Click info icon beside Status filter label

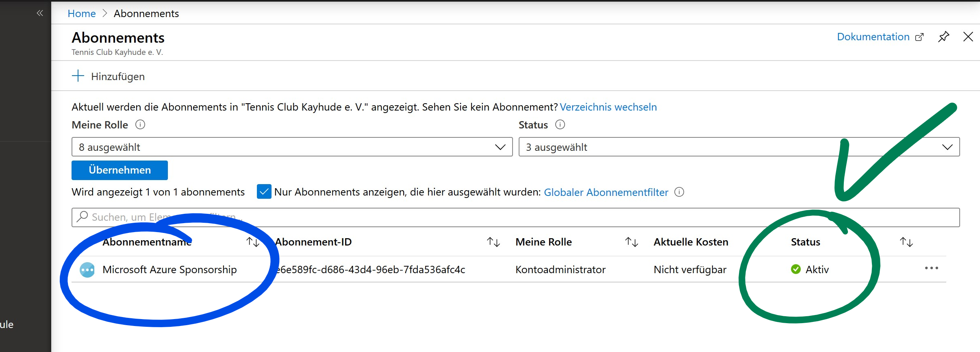(x=560, y=125)
